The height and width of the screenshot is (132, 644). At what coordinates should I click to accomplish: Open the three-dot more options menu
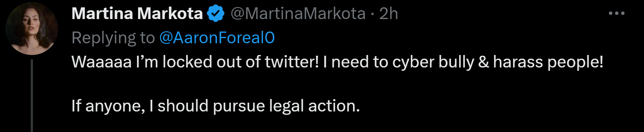[617, 14]
